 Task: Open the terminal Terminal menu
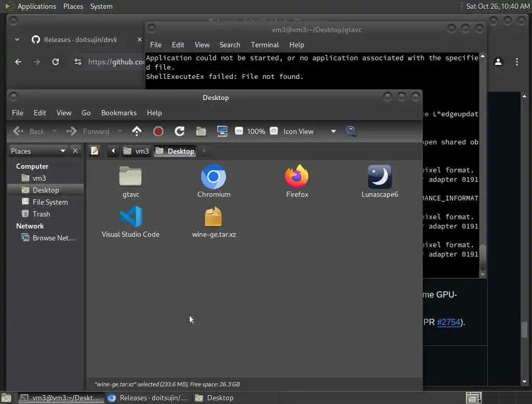click(x=264, y=45)
